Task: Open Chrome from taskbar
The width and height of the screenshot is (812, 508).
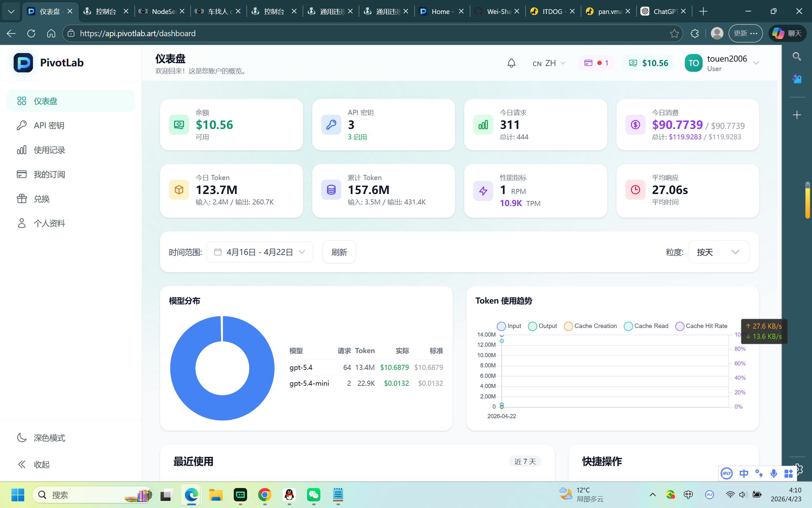Action: pyautogui.click(x=265, y=495)
